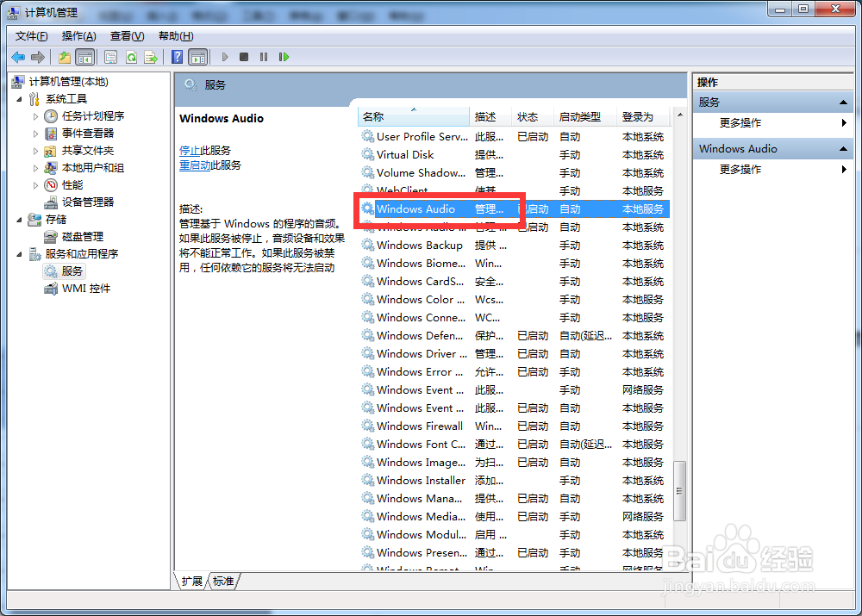The height and width of the screenshot is (616, 862).
Task: Click the Properties toolbar icon
Action: [x=110, y=57]
